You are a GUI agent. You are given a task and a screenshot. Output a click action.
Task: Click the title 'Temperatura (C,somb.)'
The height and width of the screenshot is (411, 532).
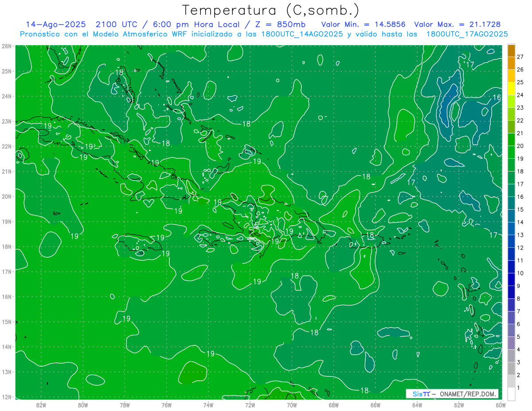270,10
